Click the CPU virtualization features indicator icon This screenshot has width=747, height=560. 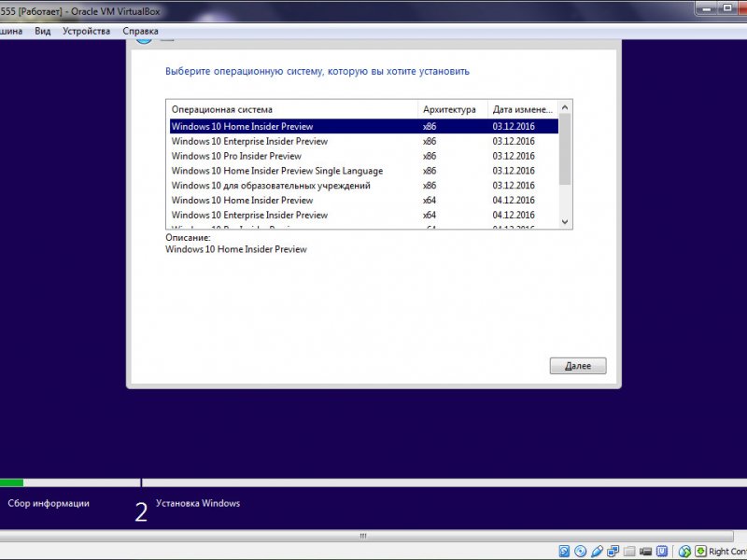click(662, 551)
